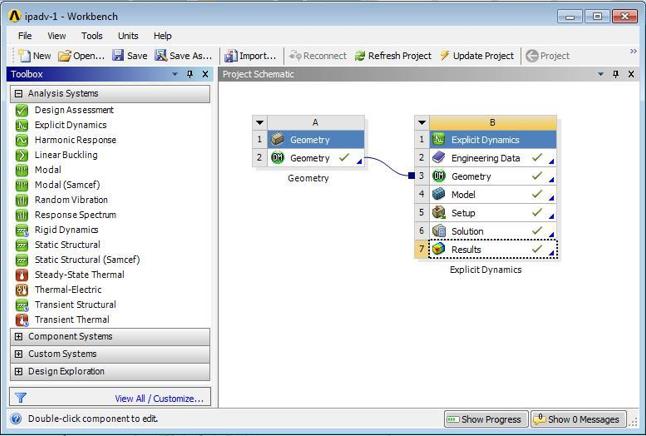Expand the Component Systems section
Image resolution: width=646 pixels, height=436 pixels.
point(18,337)
